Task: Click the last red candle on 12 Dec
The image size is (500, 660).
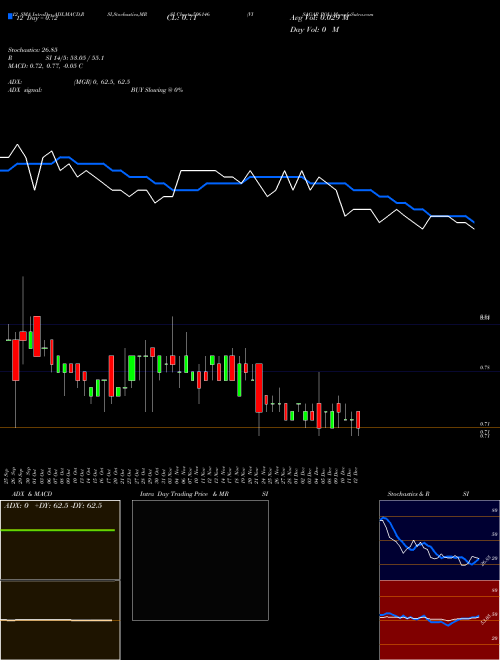Action: (x=358, y=420)
